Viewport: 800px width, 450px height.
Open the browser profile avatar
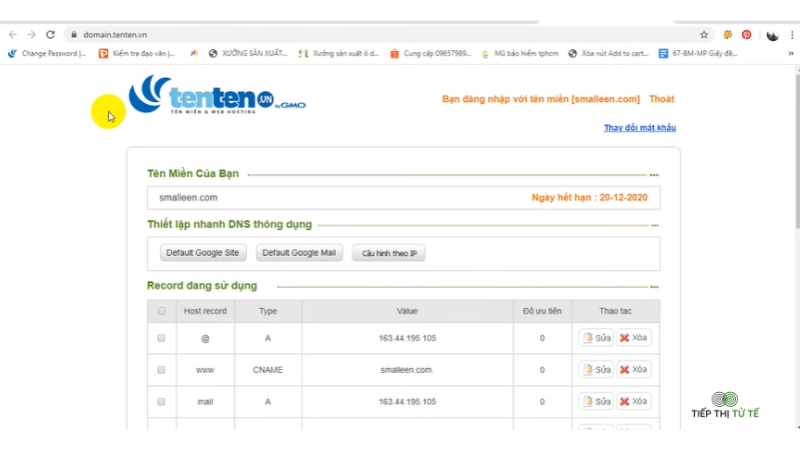point(772,35)
